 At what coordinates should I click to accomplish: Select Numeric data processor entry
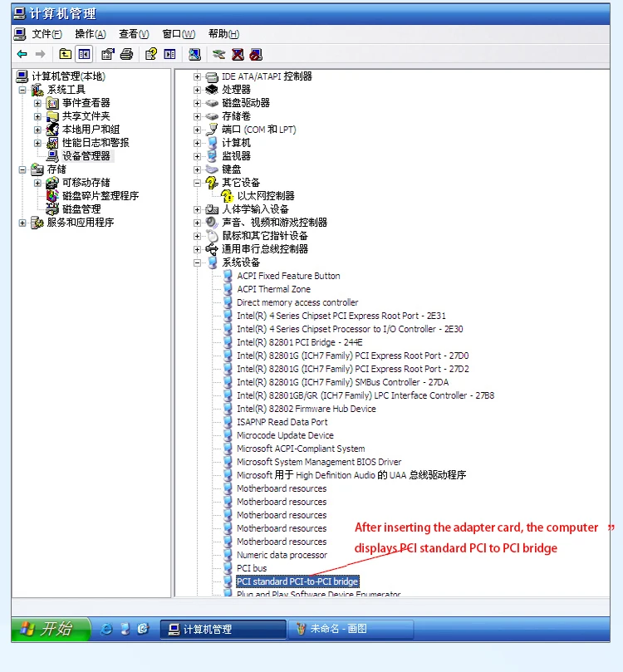[282, 555]
